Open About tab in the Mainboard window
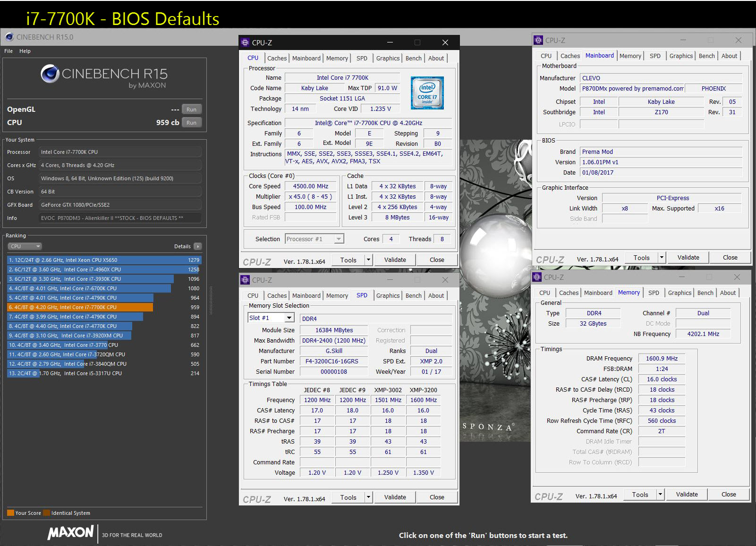The width and height of the screenshot is (756, 546). coord(729,56)
